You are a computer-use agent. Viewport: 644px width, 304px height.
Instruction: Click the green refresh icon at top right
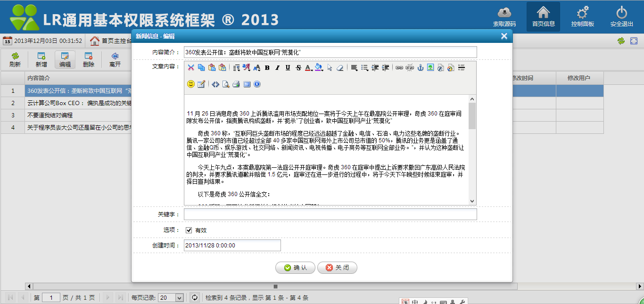pyautogui.click(x=621, y=41)
